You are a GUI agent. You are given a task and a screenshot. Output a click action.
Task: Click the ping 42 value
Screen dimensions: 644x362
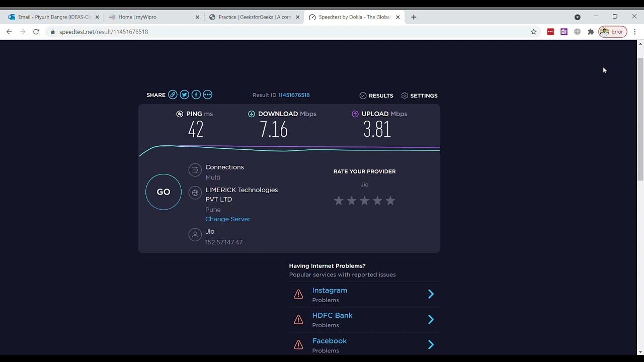tap(196, 130)
